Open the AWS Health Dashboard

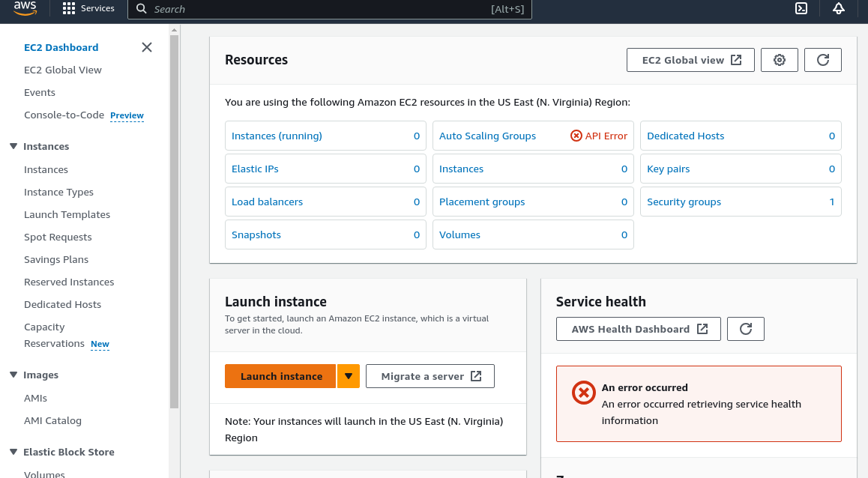click(638, 328)
